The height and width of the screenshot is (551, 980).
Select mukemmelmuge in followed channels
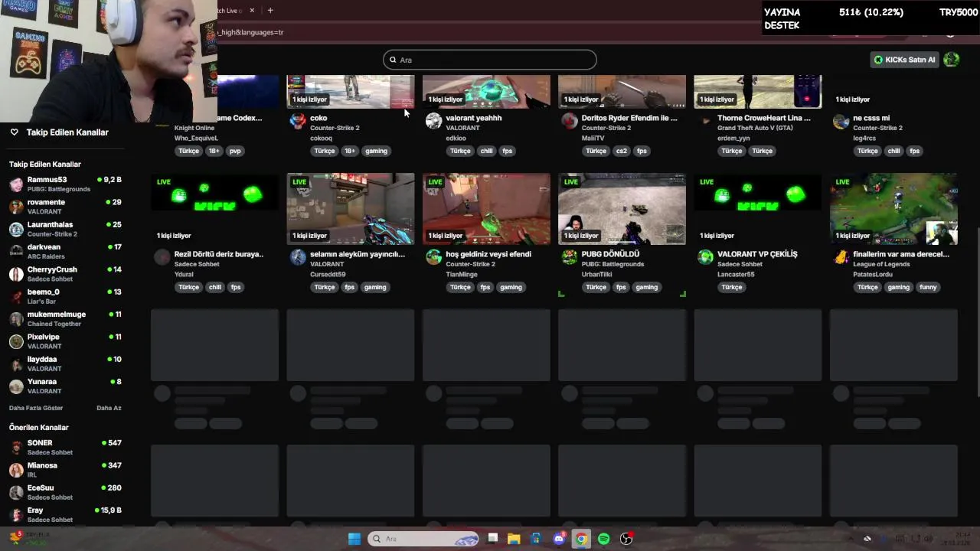point(65,318)
